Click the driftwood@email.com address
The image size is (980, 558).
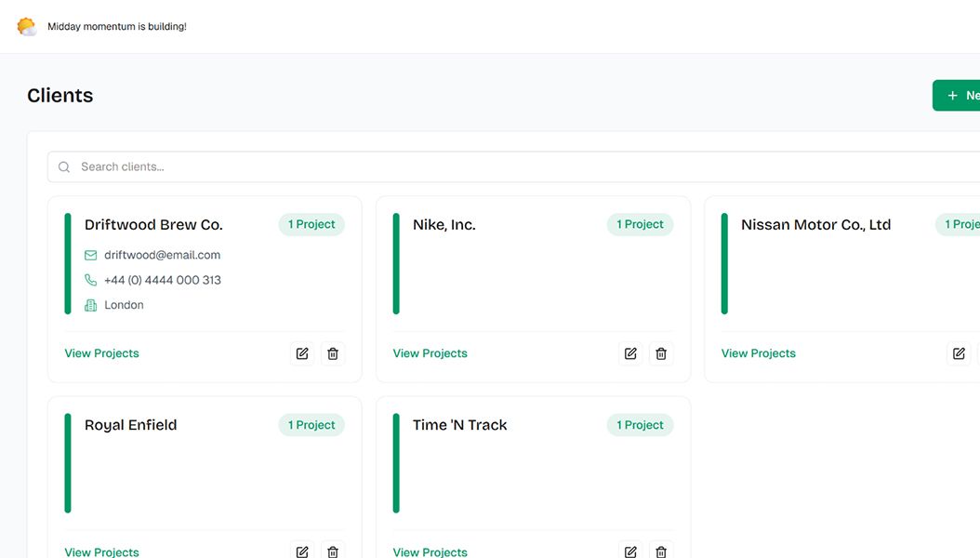[163, 255]
